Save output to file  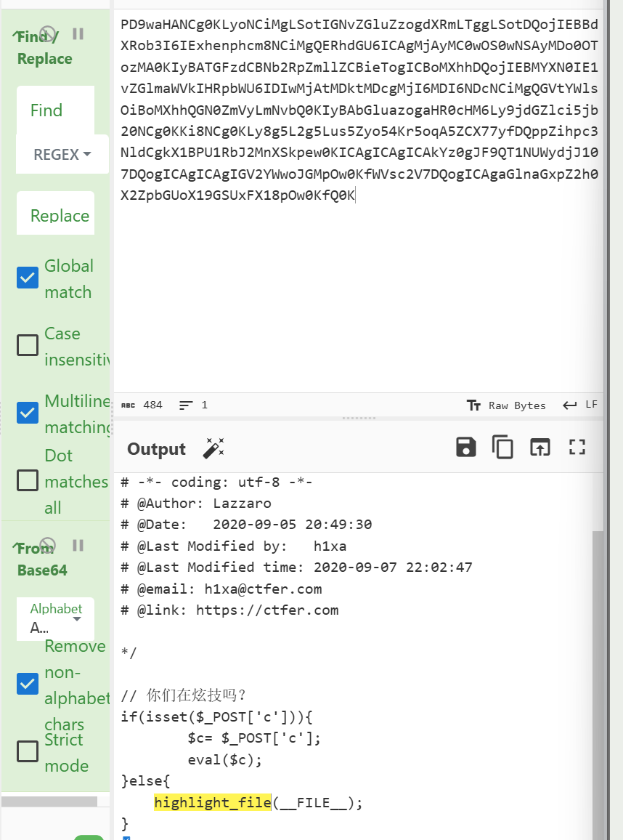(x=466, y=447)
